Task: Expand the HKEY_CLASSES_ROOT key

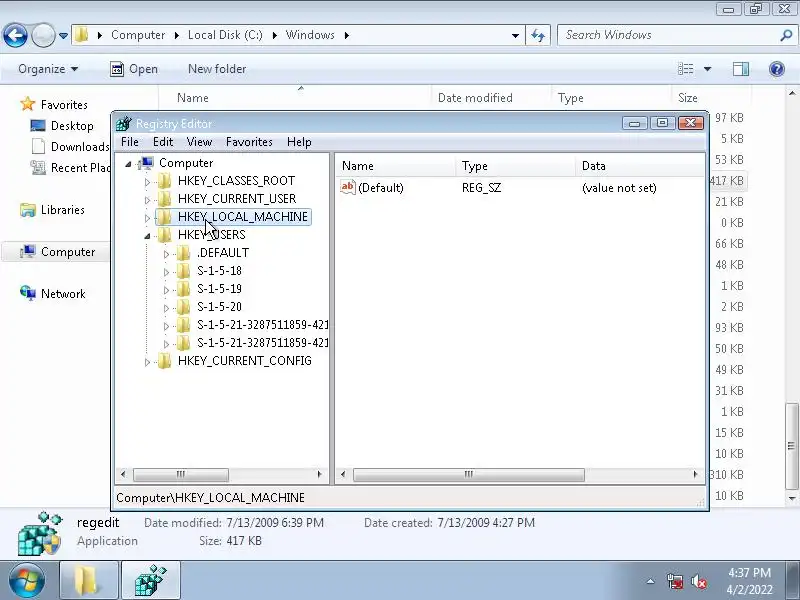Action: point(147,182)
